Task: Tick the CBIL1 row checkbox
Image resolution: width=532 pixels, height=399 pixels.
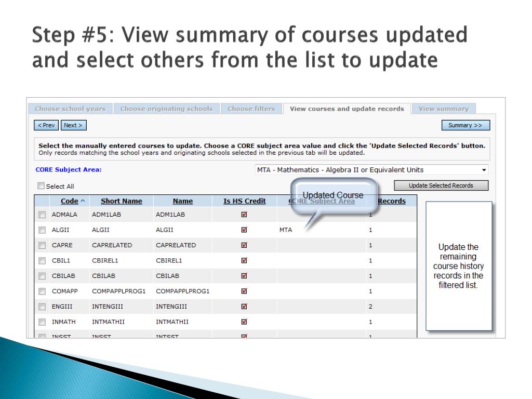Action: 42,261
